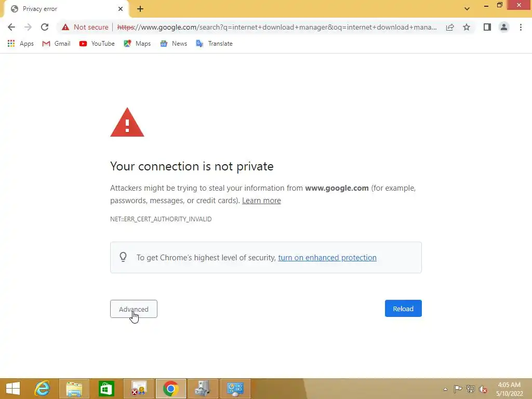The height and width of the screenshot is (399, 532).
Task: Restore down the Chrome window
Action: (500, 5)
